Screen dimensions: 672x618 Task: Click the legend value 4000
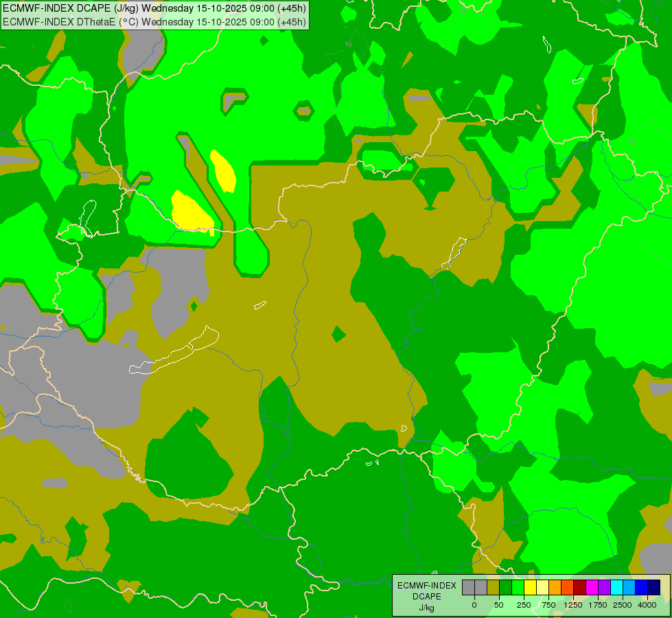point(647,605)
